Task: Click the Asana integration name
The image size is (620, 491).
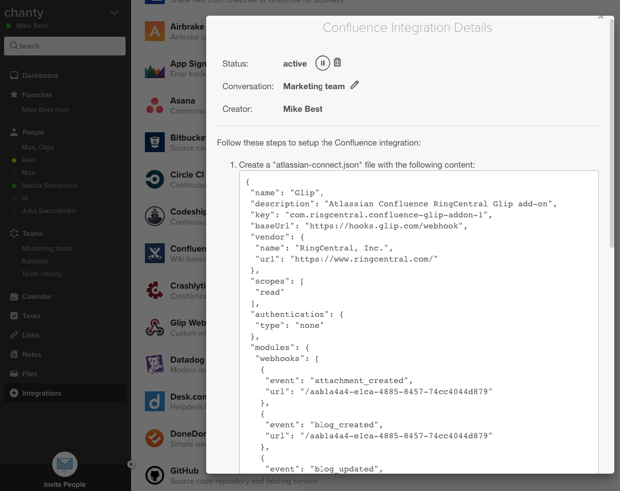Action: (183, 101)
